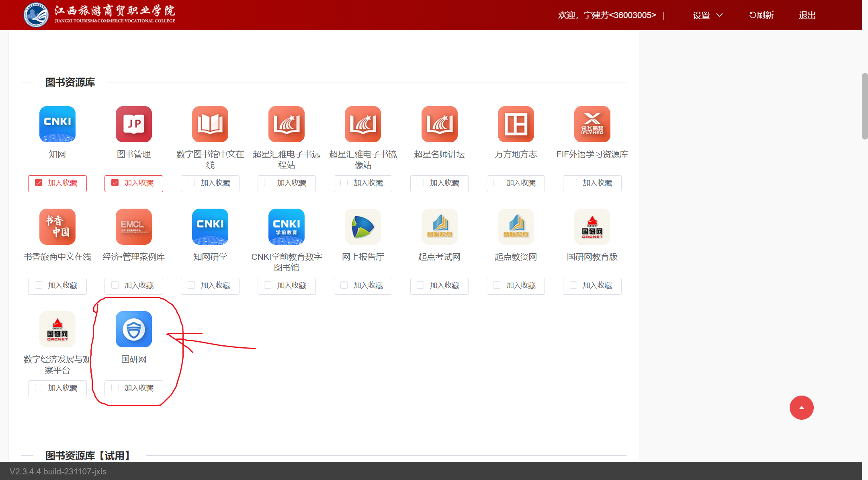Open the 图书管理 JP icon
868x480 pixels.
point(134,124)
